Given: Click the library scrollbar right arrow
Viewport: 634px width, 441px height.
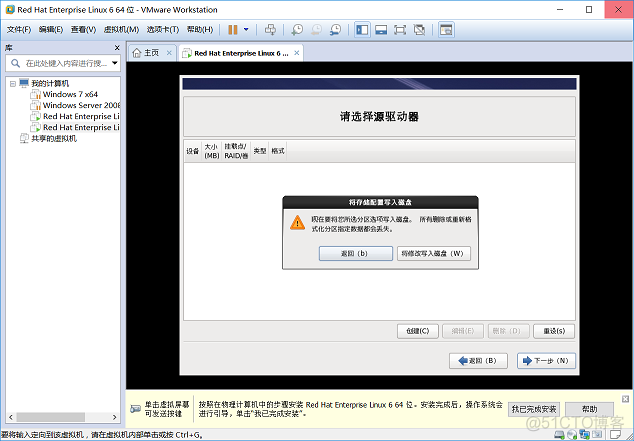Looking at the screenshot, I should tap(114, 417).
